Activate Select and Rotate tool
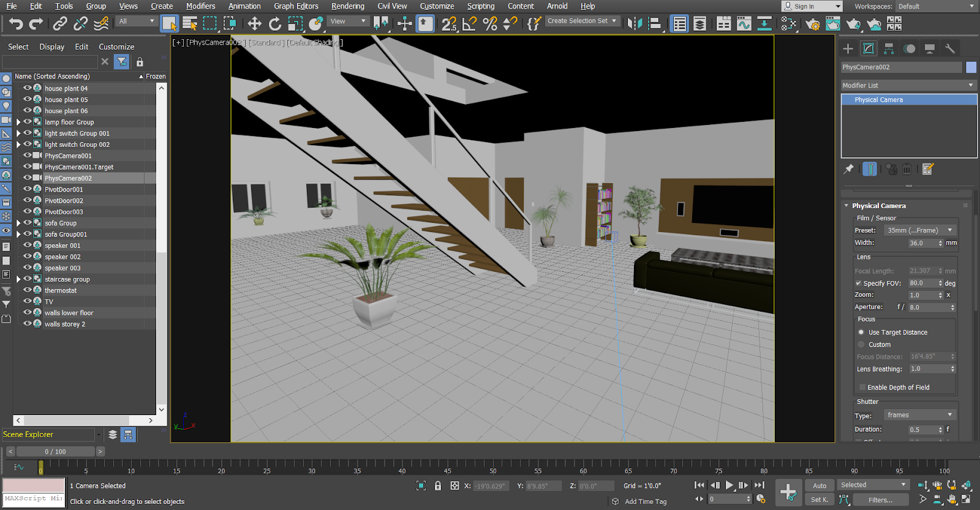This screenshot has height=510, width=980. click(275, 24)
